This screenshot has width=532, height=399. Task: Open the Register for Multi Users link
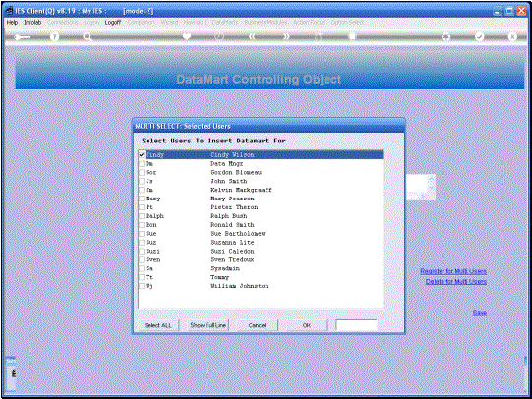click(x=453, y=271)
